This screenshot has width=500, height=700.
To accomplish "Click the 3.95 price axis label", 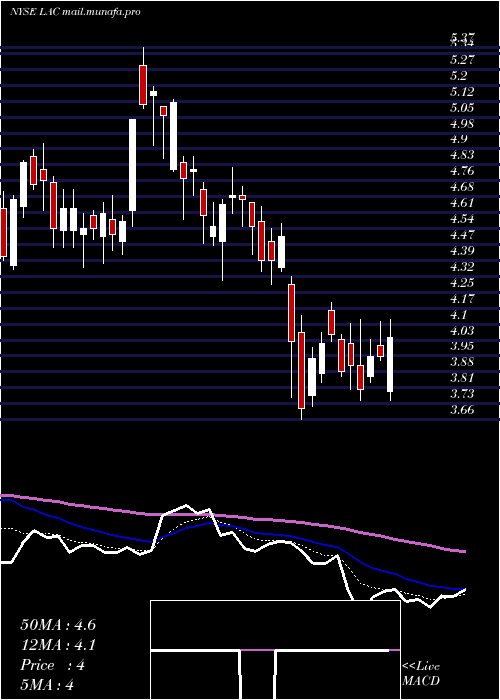I will [462, 346].
